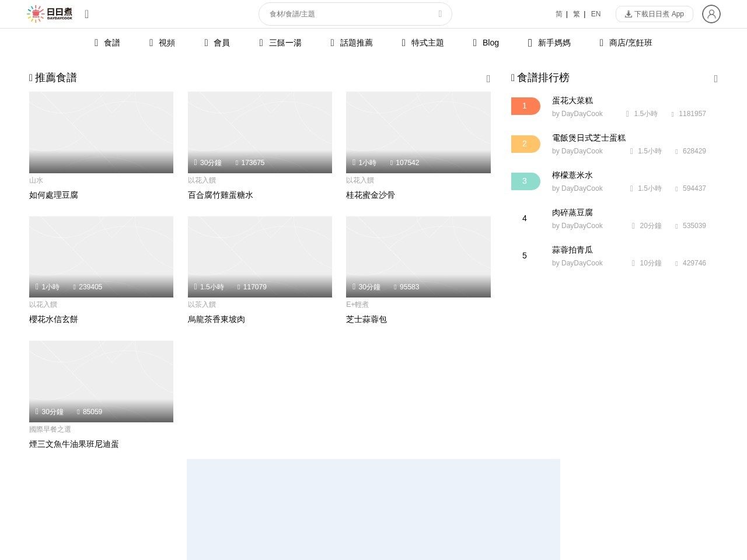Click the rank 3 green badge
The height and width of the screenshot is (560, 747).
525,181
